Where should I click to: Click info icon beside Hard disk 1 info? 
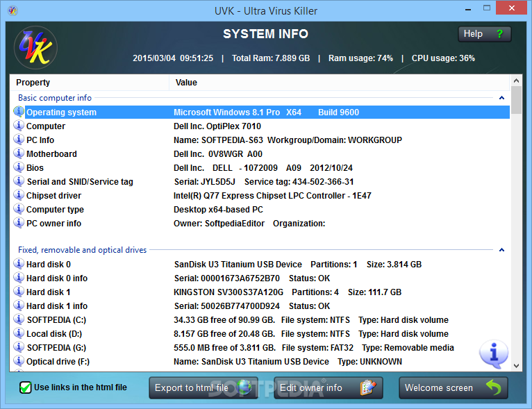coord(19,306)
